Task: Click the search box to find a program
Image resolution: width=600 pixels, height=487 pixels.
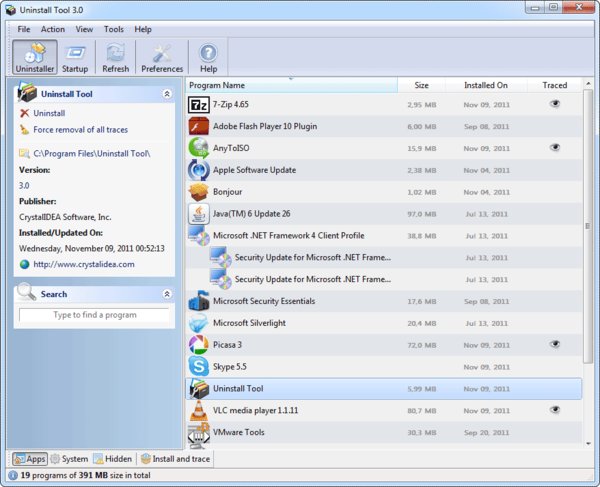Action: point(95,315)
